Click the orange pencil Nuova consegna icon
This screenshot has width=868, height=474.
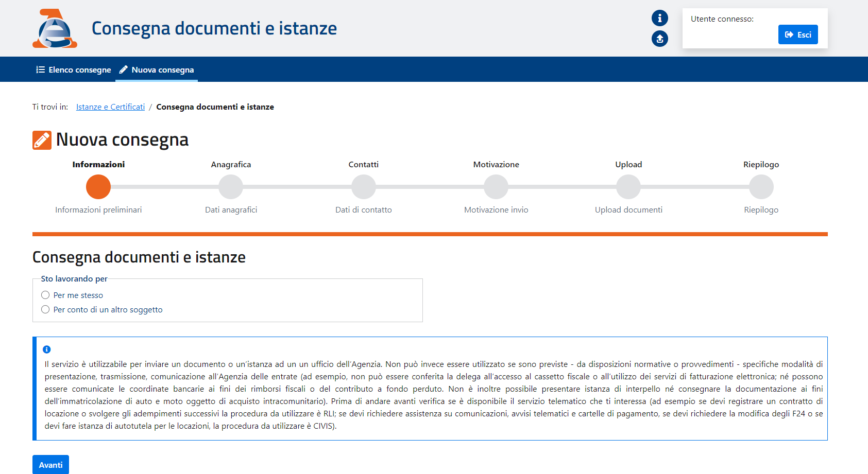42,140
